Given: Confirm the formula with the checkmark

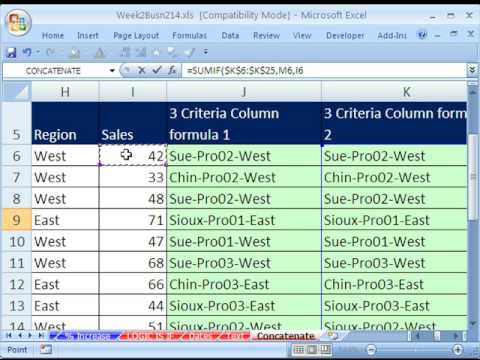Looking at the screenshot, I should click(x=157, y=70).
